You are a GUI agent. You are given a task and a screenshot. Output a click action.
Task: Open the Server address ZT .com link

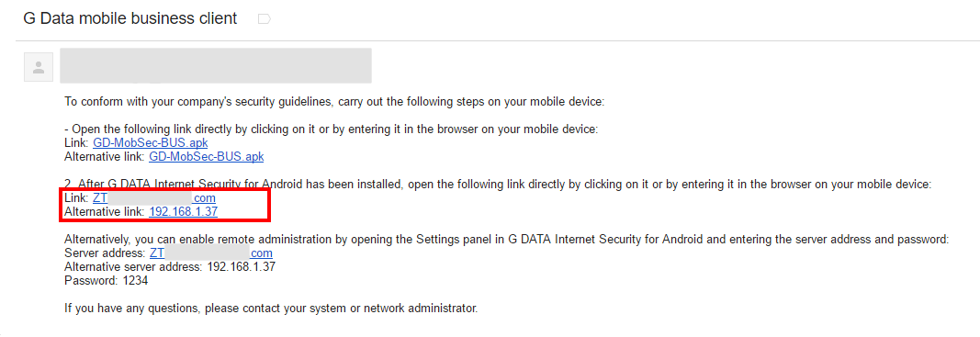(210, 253)
